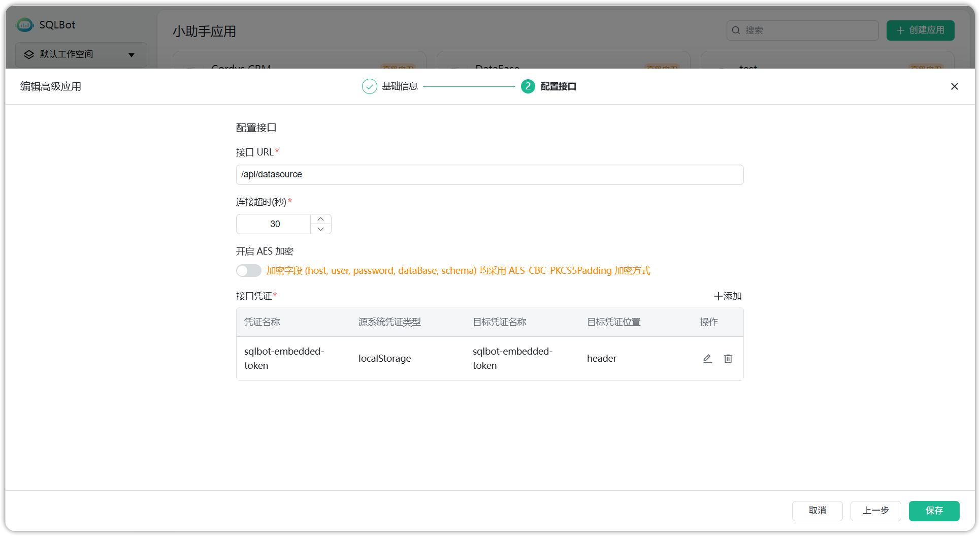Click the 源系统凭证类型 column header
This screenshot has width=980, height=536.
[x=390, y=322]
